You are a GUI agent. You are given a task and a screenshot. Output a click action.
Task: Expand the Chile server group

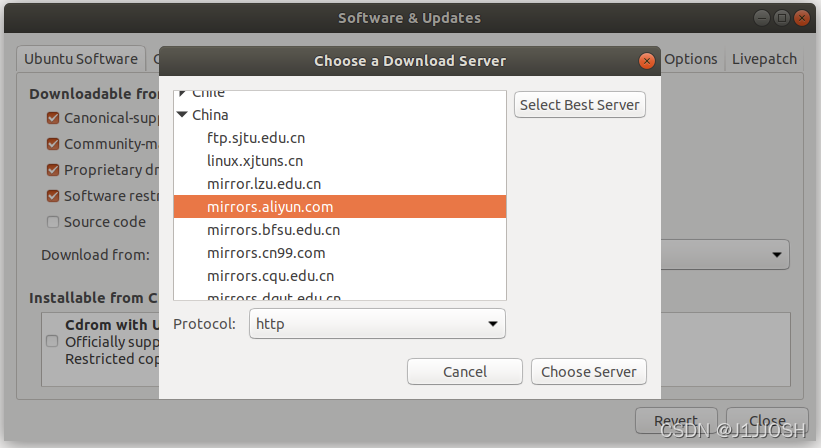pos(182,93)
